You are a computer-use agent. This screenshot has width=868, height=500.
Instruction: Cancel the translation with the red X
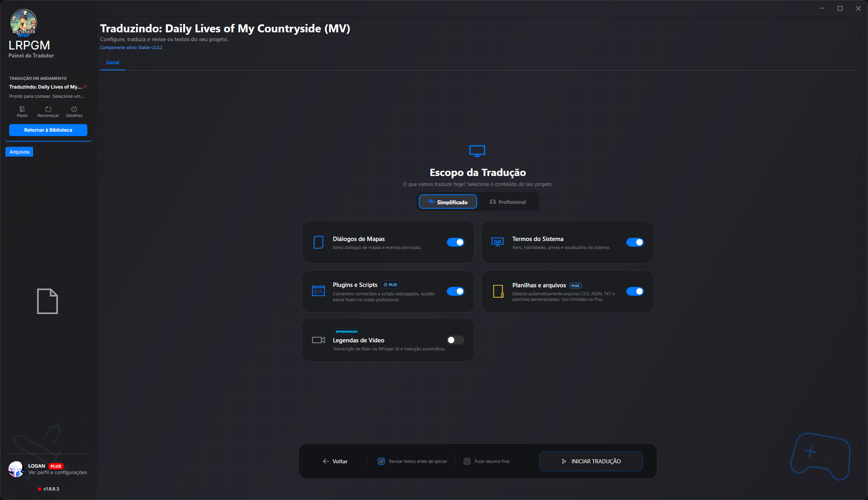[85, 87]
